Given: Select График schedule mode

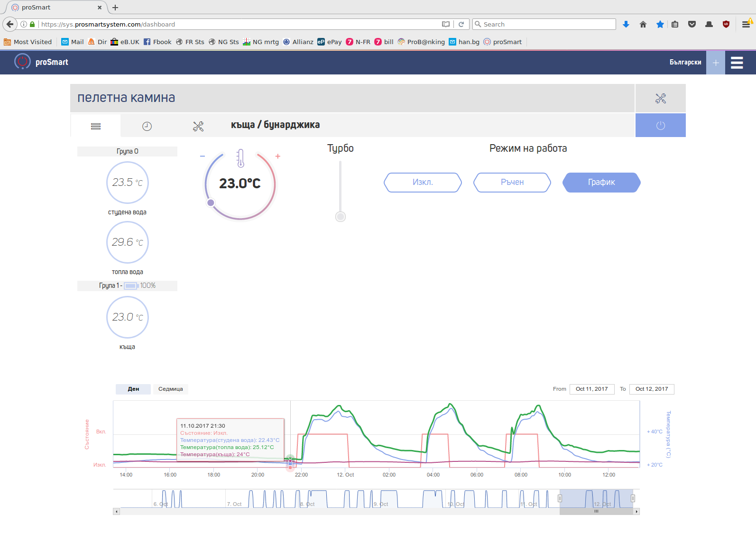Looking at the screenshot, I should pos(601,183).
